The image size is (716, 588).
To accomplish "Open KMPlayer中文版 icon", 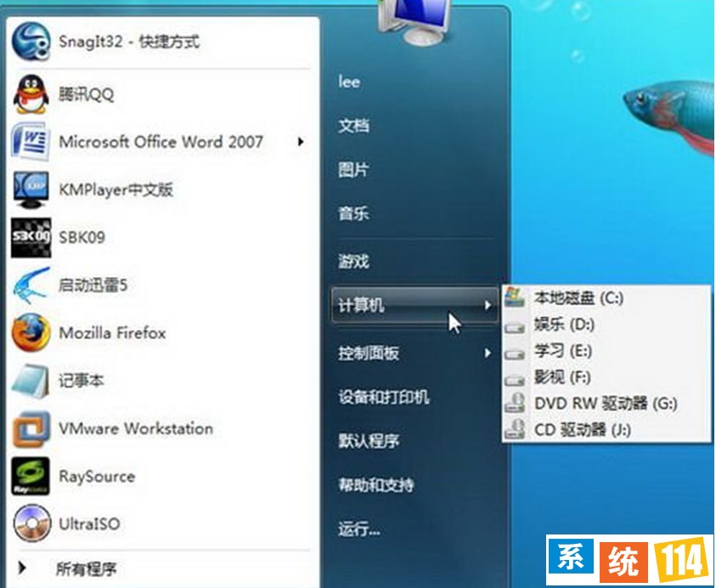I will point(31,189).
